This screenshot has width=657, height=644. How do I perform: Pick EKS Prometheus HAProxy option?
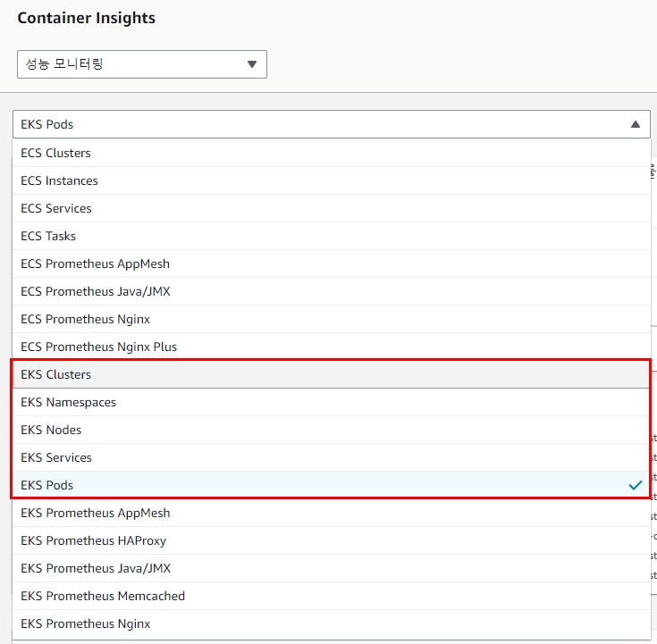(x=332, y=540)
